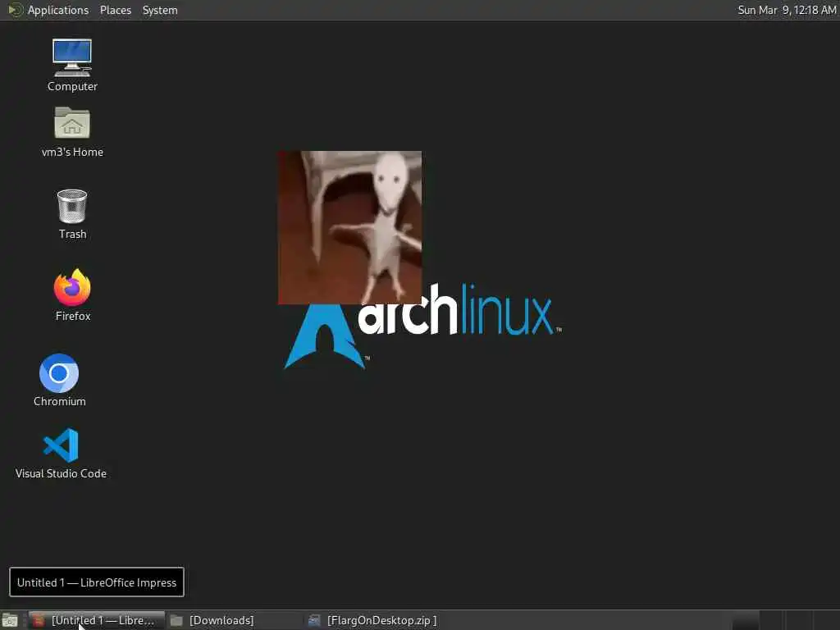The image size is (840, 630).
Task: Open the Places menu
Action: 115,10
